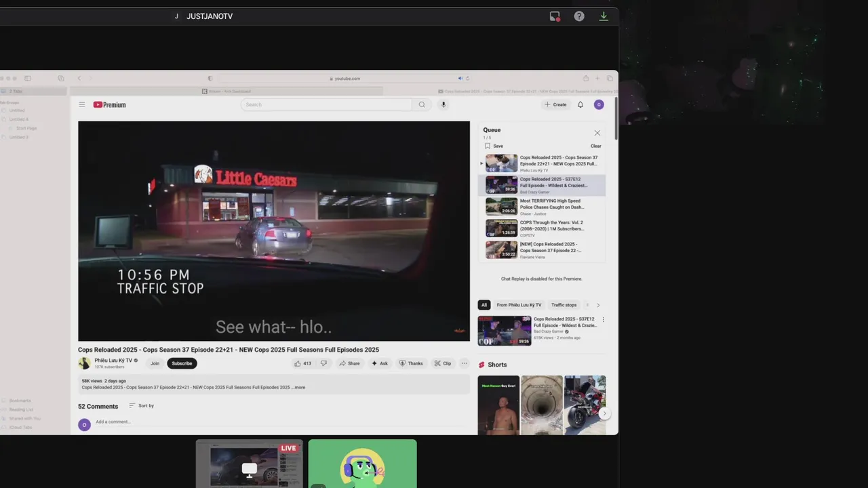Open the comments Sort by menu
Viewport: 868px width, 488px height.
[x=142, y=406]
